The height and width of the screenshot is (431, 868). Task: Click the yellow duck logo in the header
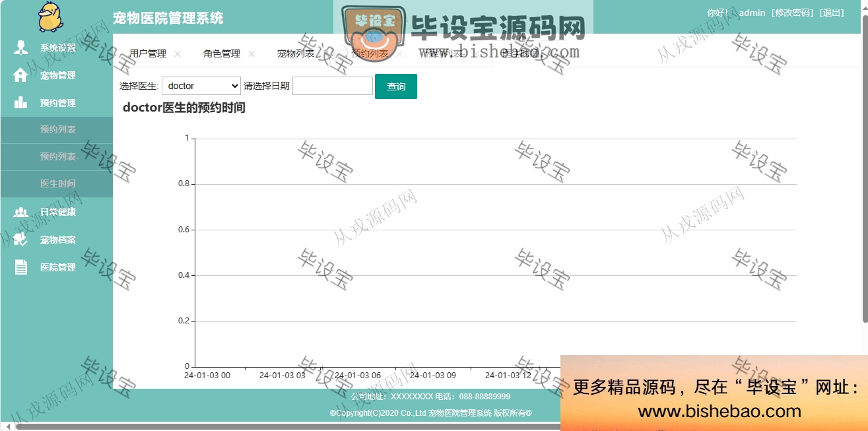51,17
